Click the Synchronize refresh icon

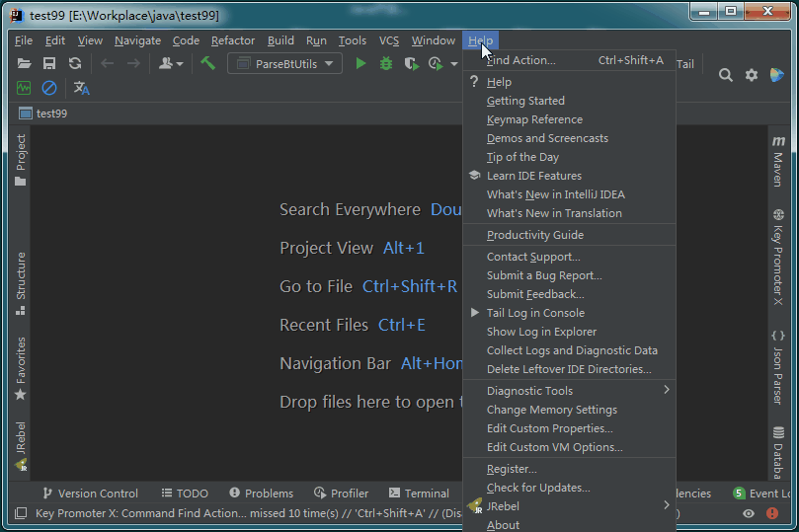point(75,63)
